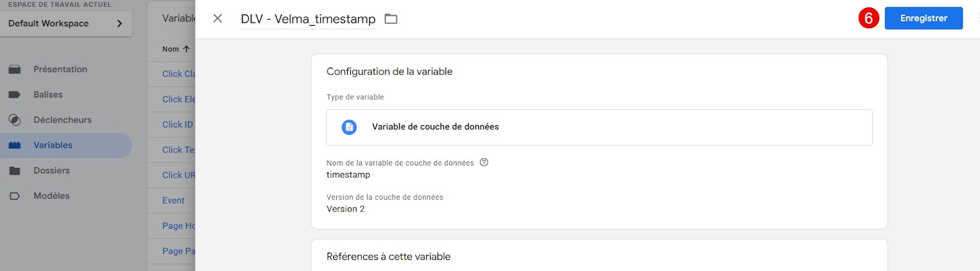Viewport: 980px width, 271px height.
Task: Click the Enregistrer save button
Action: 923,18
